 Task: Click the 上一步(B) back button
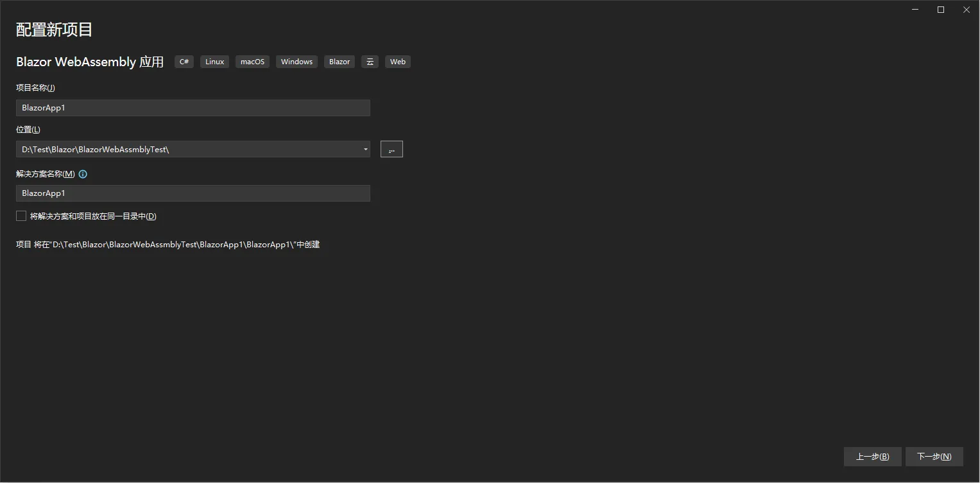click(x=873, y=457)
